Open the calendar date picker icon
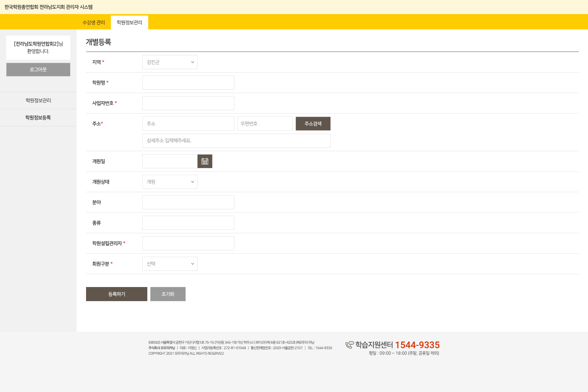This screenshot has width=588, height=392. click(205, 161)
